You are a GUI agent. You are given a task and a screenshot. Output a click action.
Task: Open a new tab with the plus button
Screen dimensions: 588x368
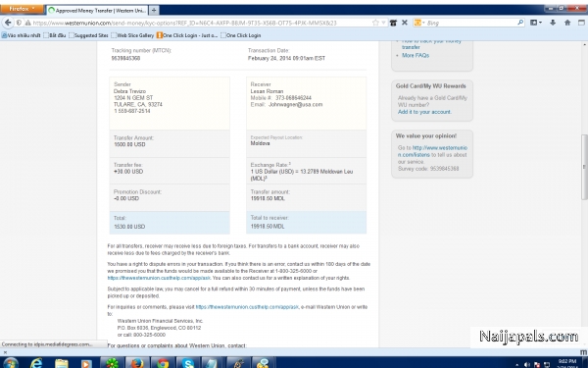tap(154, 11)
